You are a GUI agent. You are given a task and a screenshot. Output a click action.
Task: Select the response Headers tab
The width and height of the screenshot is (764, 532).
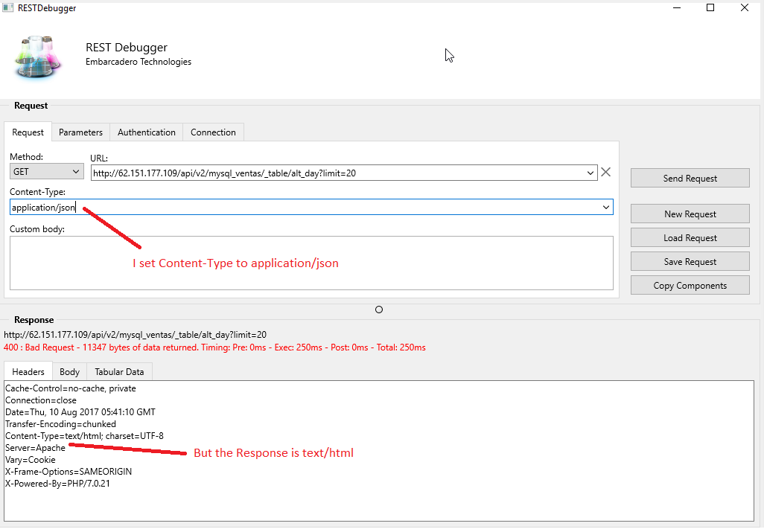tap(28, 372)
